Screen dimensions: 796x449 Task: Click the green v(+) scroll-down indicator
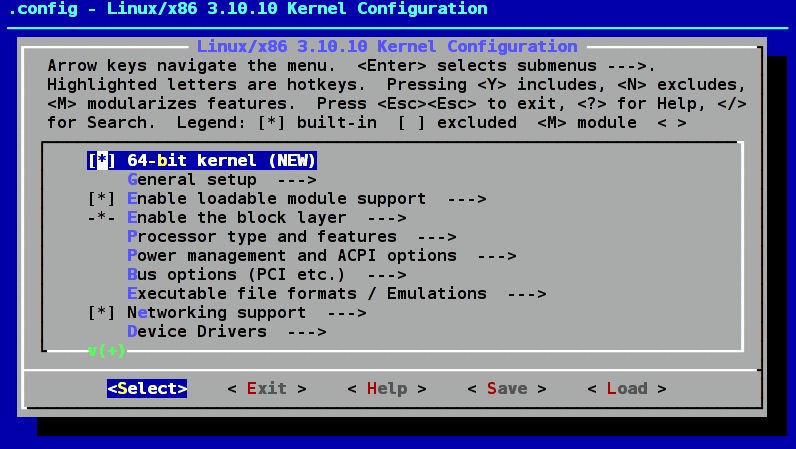[106, 350]
